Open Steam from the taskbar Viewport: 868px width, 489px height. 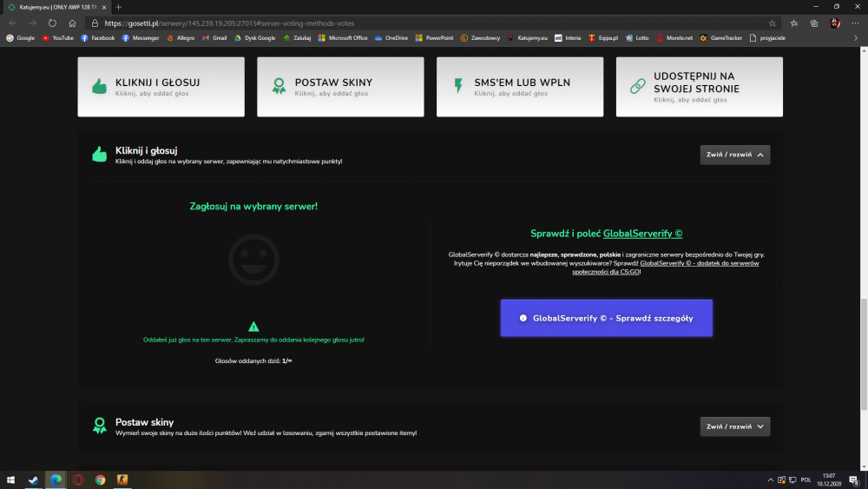(x=33, y=480)
